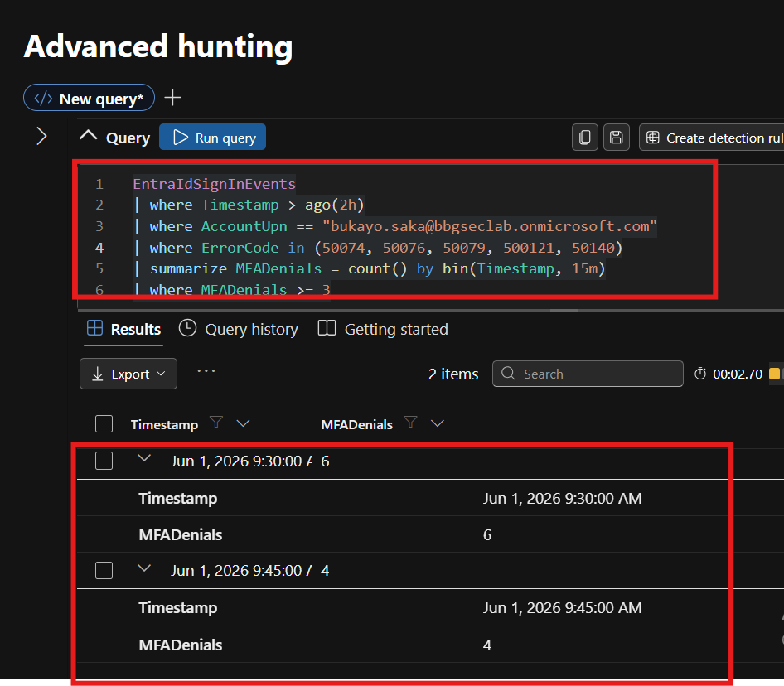Open the Getting started tab
This screenshot has height=686, width=784.
(x=383, y=330)
